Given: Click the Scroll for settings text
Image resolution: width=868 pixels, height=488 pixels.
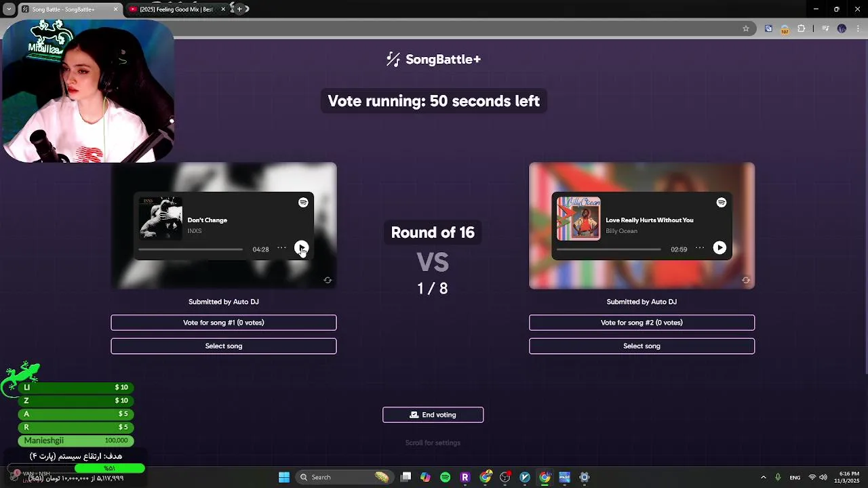Looking at the screenshot, I should 433,443.
